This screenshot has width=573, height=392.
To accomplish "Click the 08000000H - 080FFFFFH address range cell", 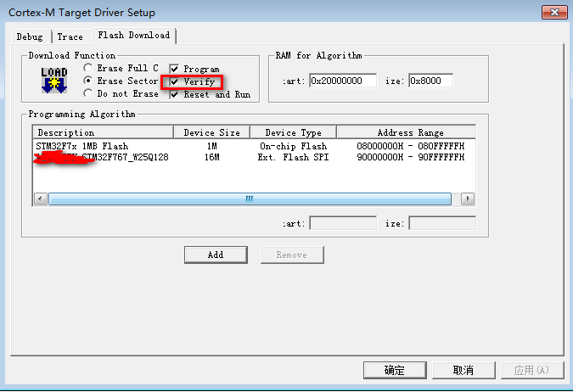I will point(410,146).
